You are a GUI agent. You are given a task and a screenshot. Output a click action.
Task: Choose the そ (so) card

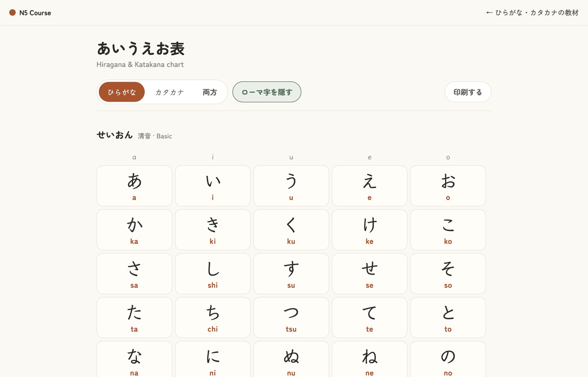(x=448, y=274)
